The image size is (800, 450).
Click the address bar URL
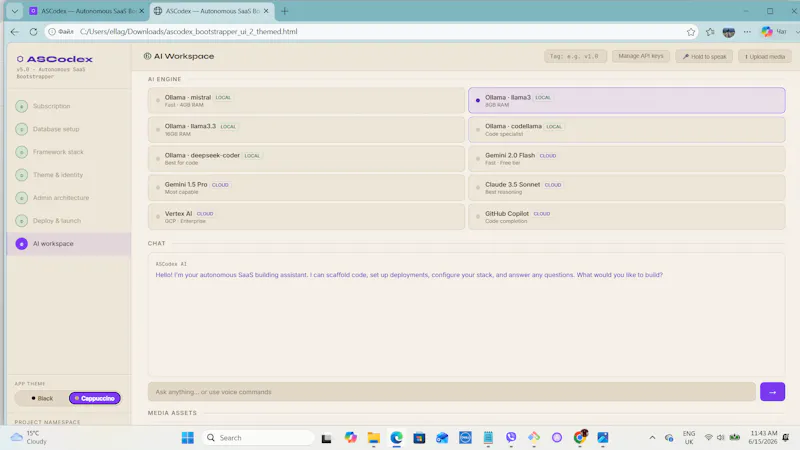[x=189, y=32]
